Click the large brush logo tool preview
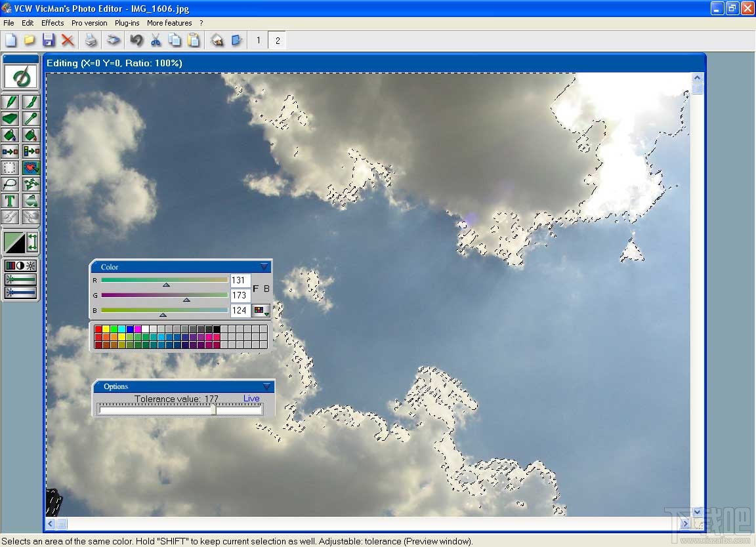Screen dimensions: 756x547 click(21, 77)
